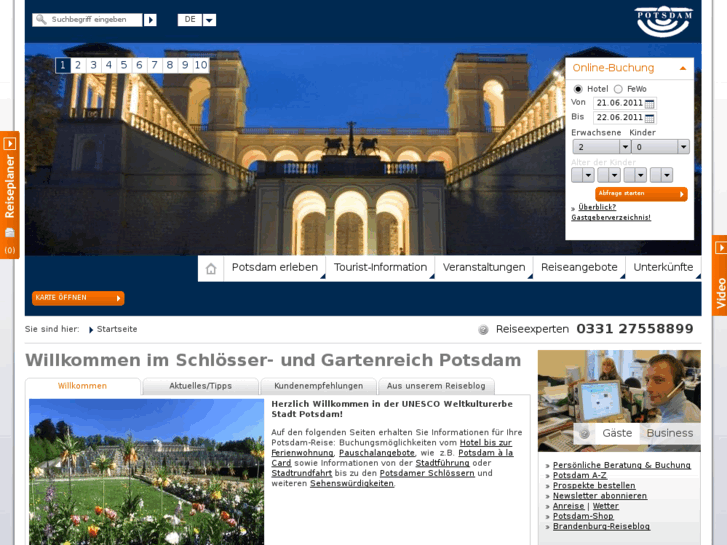Click the Reiseexperten help icon
Image resolution: width=727 pixels, height=545 pixels.
(483, 330)
